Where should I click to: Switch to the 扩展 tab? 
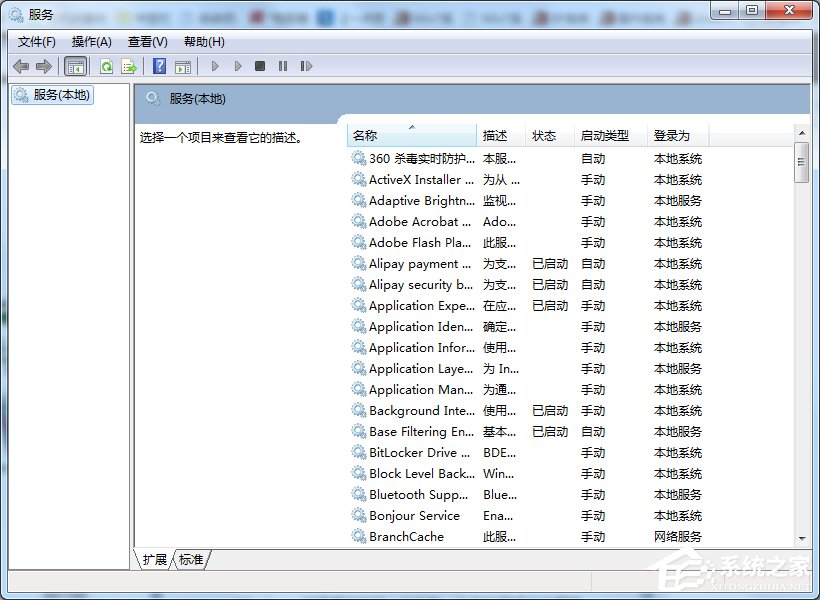click(154, 560)
